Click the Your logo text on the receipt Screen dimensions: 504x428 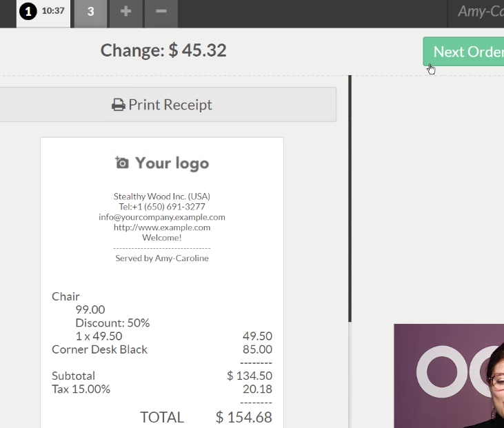tap(172, 163)
